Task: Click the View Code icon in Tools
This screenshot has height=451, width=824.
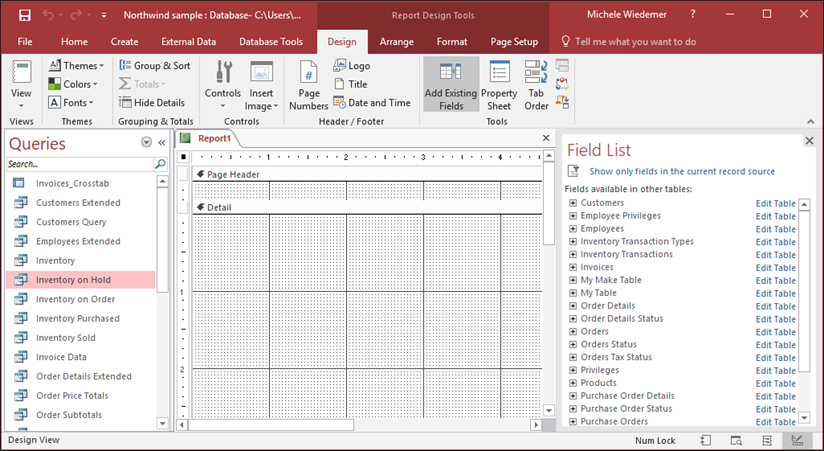Action: 562,84
